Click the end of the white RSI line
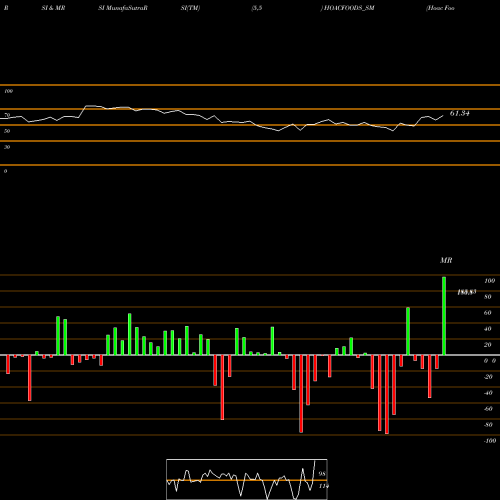Image resolution: width=500 pixels, height=500 pixels. click(443, 116)
